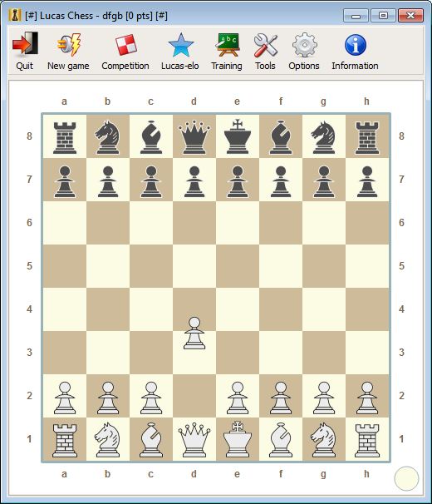This screenshot has height=504, width=432.
Task: Select the black pawn on c7
Action: tap(151, 181)
